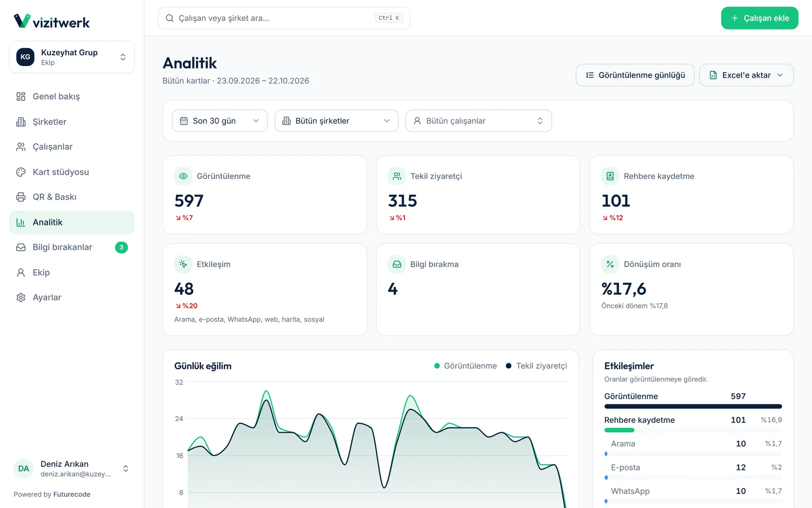The width and height of the screenshot is (812, 508).
Task: Select the WhatsApp row in Etkileşimler
Action: pos(693,494)
